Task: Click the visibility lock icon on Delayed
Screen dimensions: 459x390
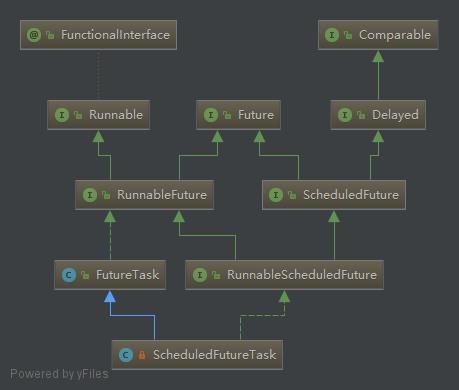Action: pos(361,115)
